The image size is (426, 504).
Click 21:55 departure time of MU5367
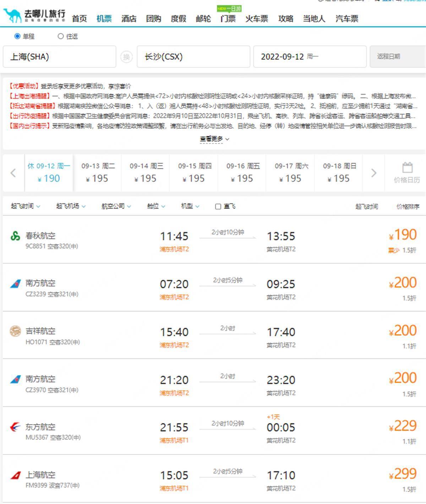click(174, 427)
